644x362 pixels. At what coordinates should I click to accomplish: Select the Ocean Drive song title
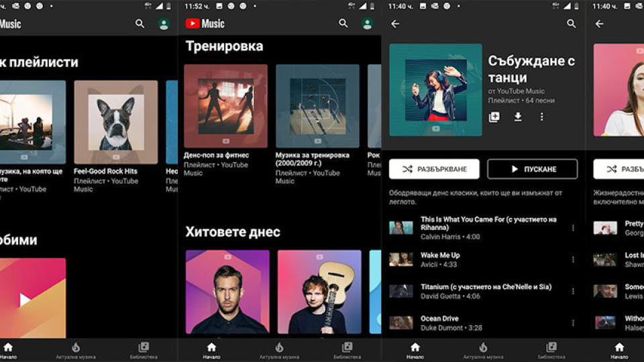coord(439,318)
